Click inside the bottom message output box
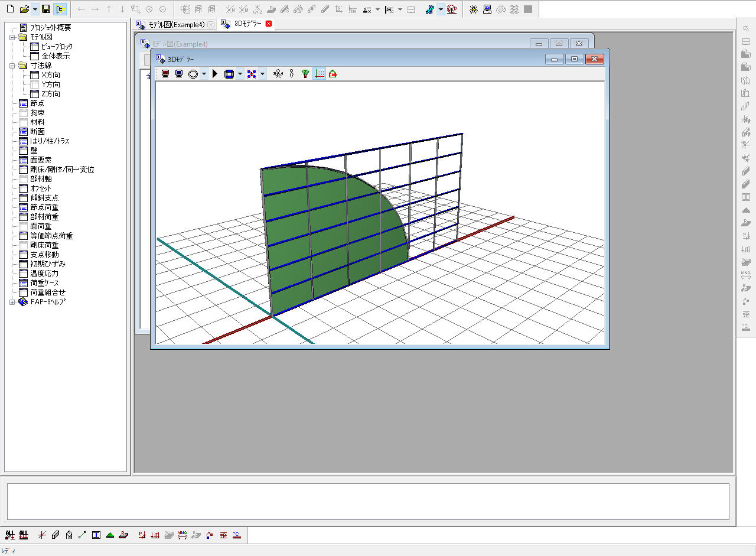The width and height of the screenshot is (756, 556). 368,502
